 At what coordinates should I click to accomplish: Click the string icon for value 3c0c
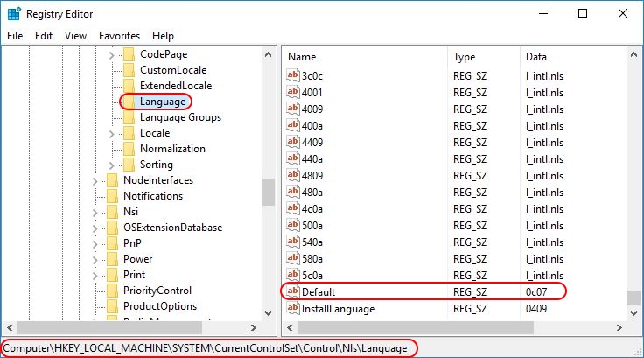[x=293, y=74]
